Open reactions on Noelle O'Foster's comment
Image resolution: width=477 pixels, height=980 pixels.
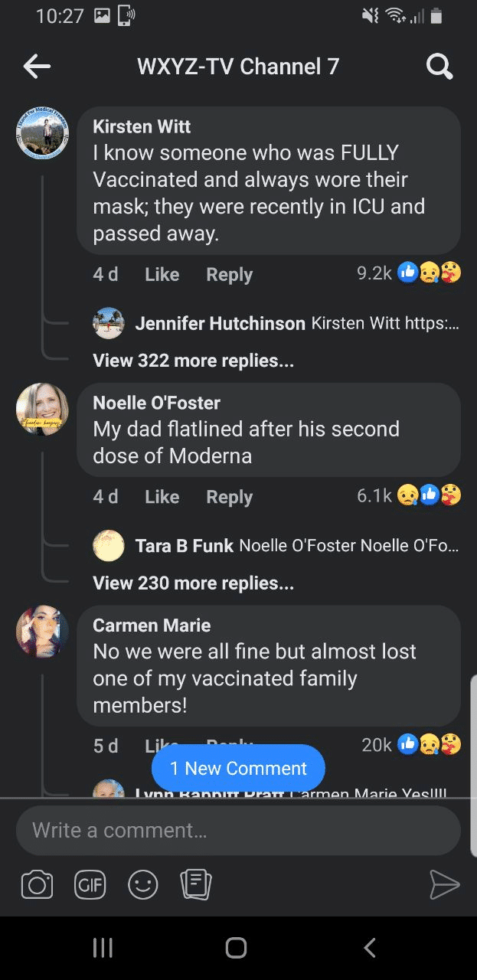429,495
